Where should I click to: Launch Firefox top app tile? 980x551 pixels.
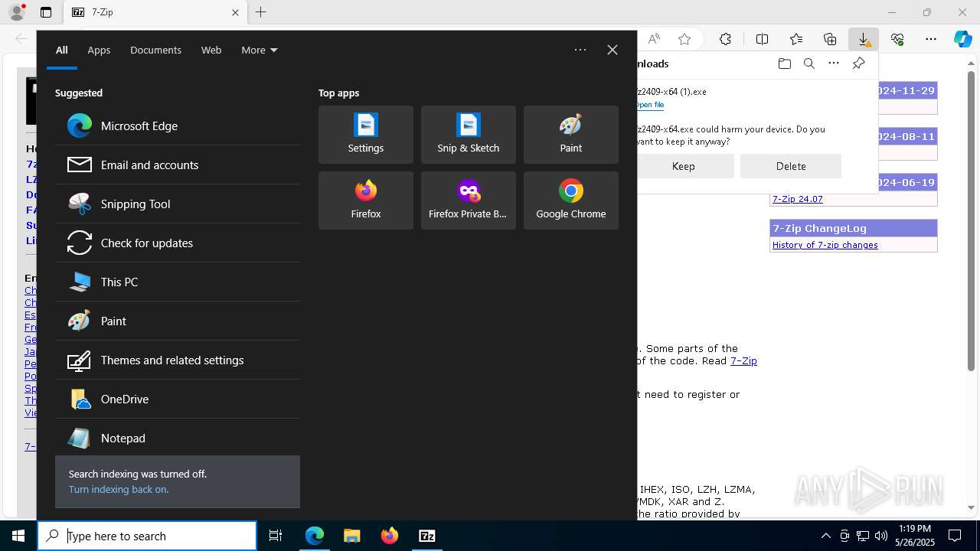[366, 201]
